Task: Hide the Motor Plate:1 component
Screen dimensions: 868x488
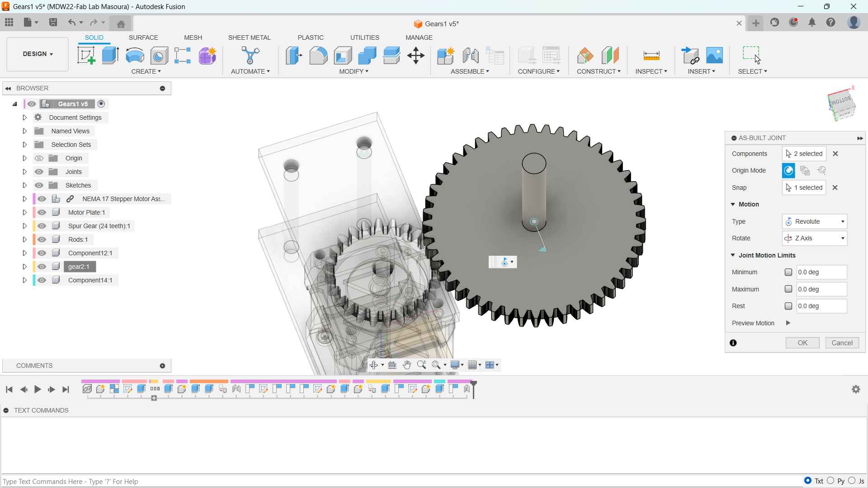Action: point(42,212)
